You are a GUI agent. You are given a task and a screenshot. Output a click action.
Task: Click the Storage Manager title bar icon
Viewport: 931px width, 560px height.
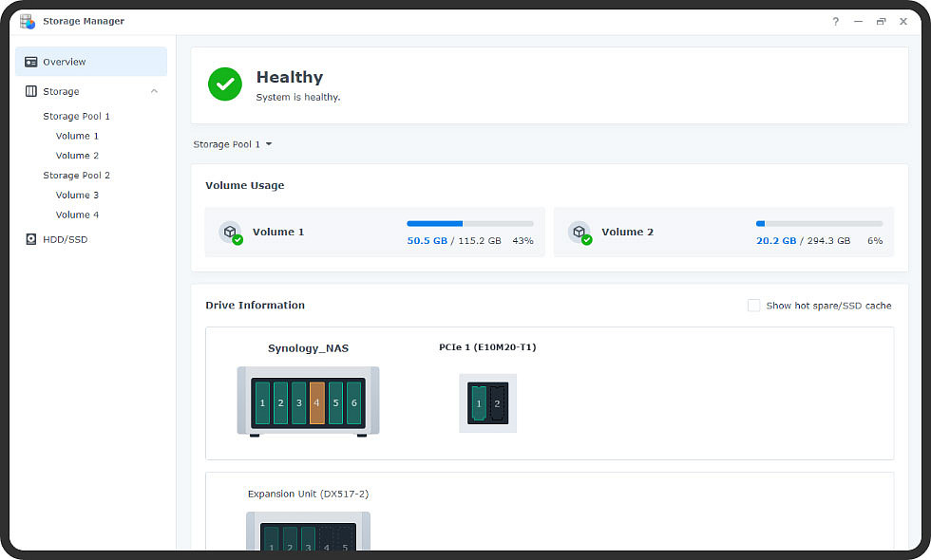(x=26, y=20)
